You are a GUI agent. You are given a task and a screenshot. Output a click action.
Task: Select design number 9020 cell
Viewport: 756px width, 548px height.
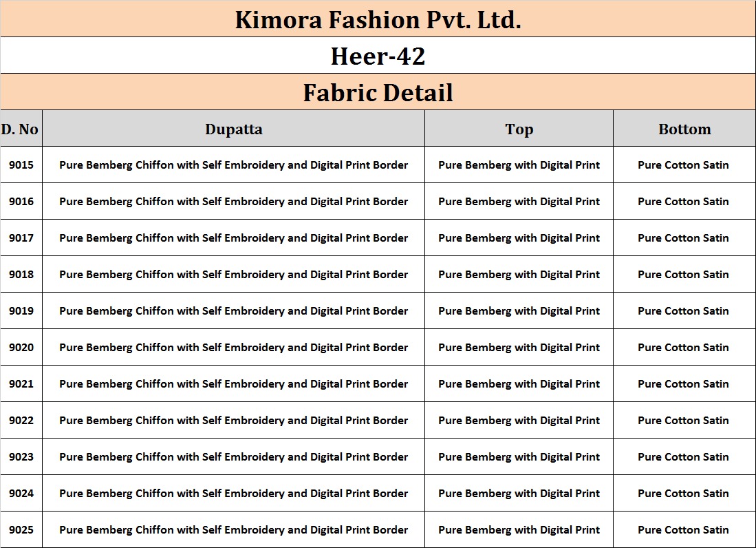point(21,348)
